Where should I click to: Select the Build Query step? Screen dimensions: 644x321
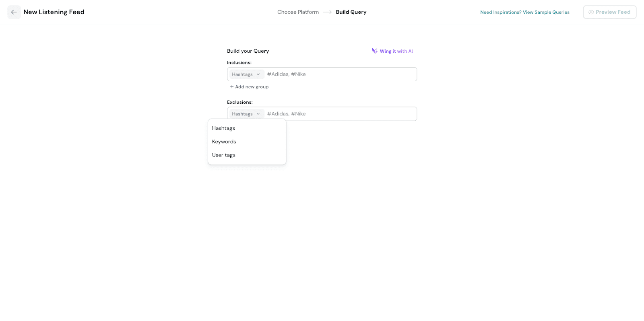tap(351, 12)
